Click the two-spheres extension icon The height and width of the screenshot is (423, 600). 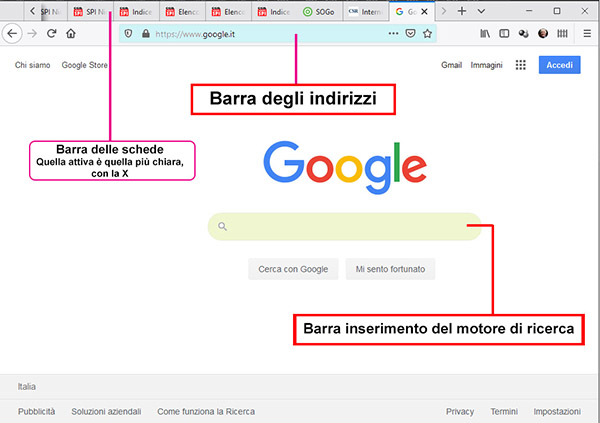[523, 34]
